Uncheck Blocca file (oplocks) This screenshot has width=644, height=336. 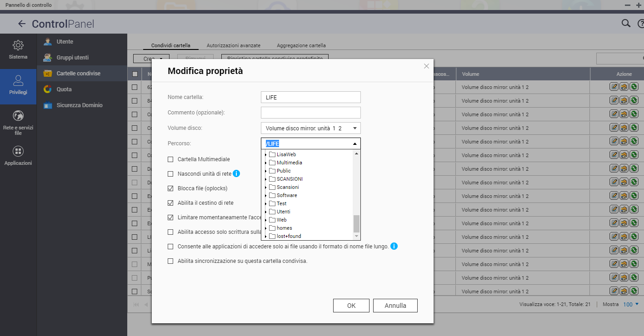tap(170, 188)
